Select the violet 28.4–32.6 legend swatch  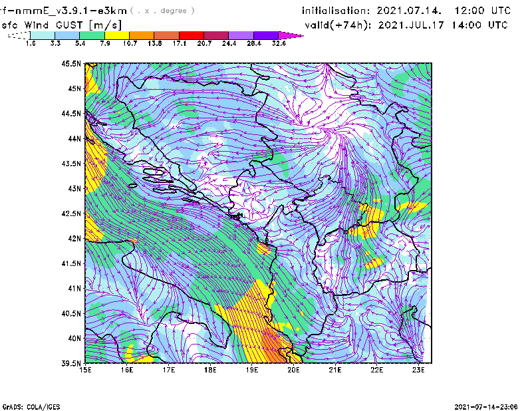[x=265, y=35]
